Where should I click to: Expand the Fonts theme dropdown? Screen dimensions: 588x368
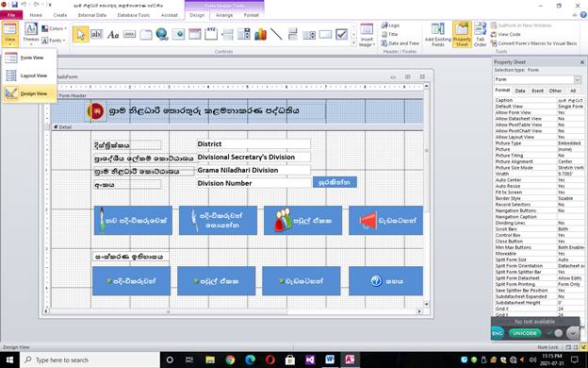pos(54,41)
